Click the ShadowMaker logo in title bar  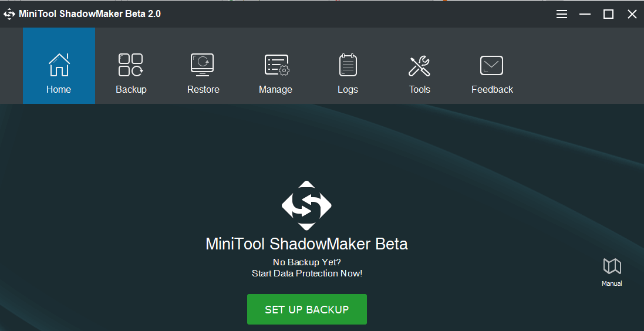click(x=9, y=14)
